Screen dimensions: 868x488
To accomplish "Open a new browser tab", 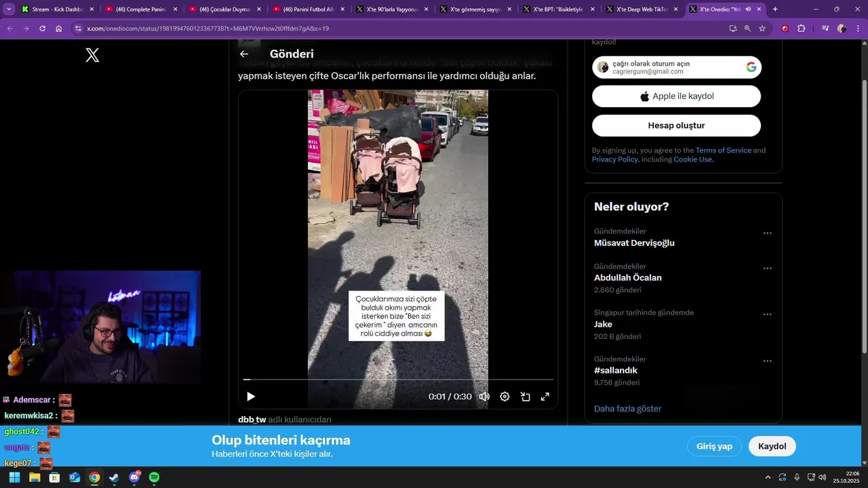I will 775,9.
